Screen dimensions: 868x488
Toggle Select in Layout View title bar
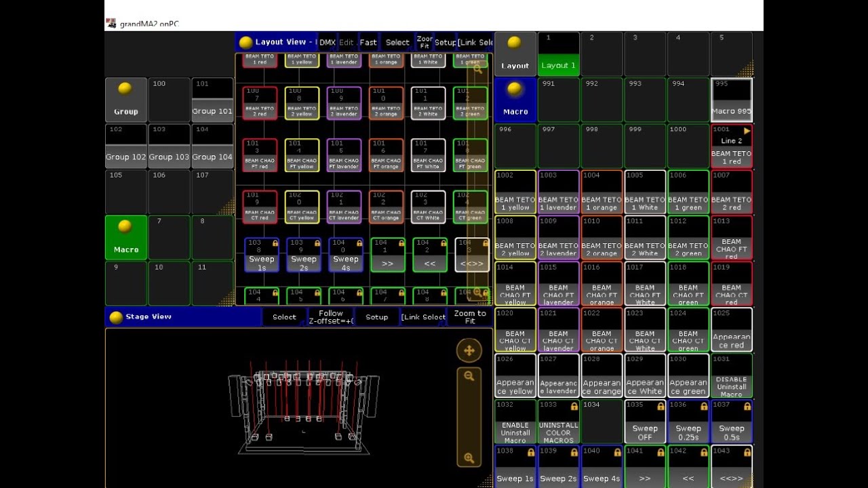click(x=397, y=42)
